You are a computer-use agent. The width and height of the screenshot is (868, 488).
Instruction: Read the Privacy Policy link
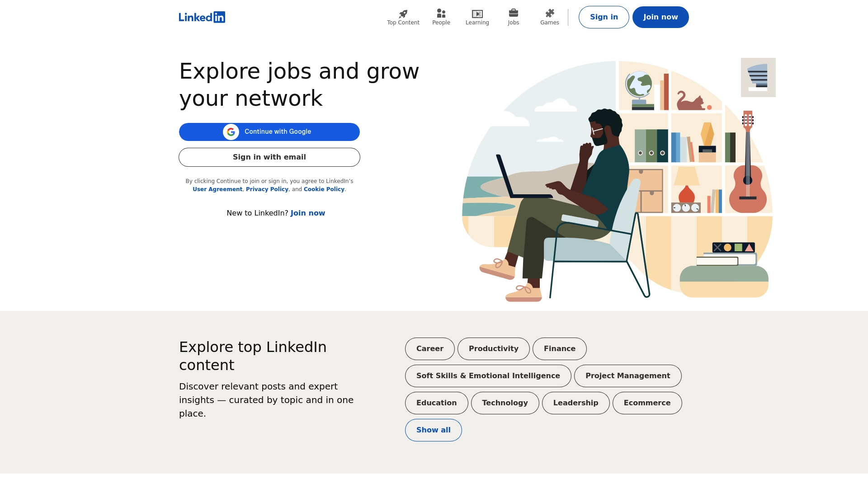coord(267,189)
